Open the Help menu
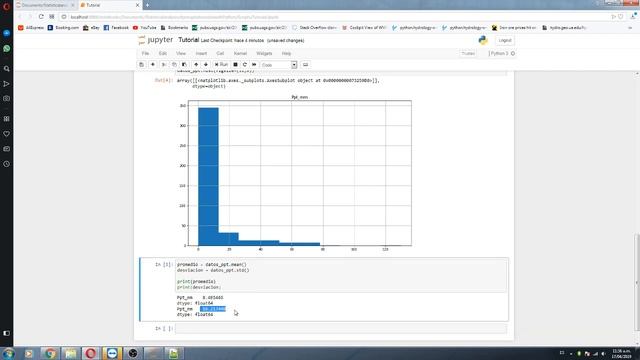Image resolution: width=640 pixels, height=360 pixels. [286, 53]
